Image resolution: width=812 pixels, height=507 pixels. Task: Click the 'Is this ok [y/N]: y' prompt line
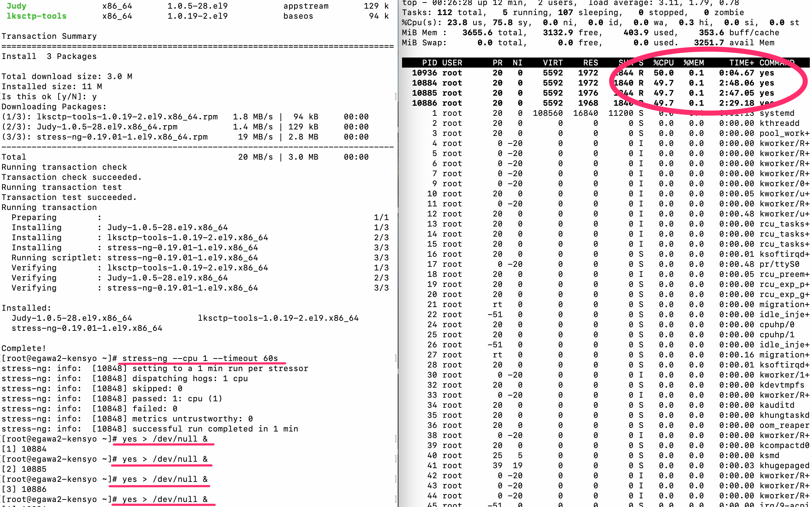49,96
